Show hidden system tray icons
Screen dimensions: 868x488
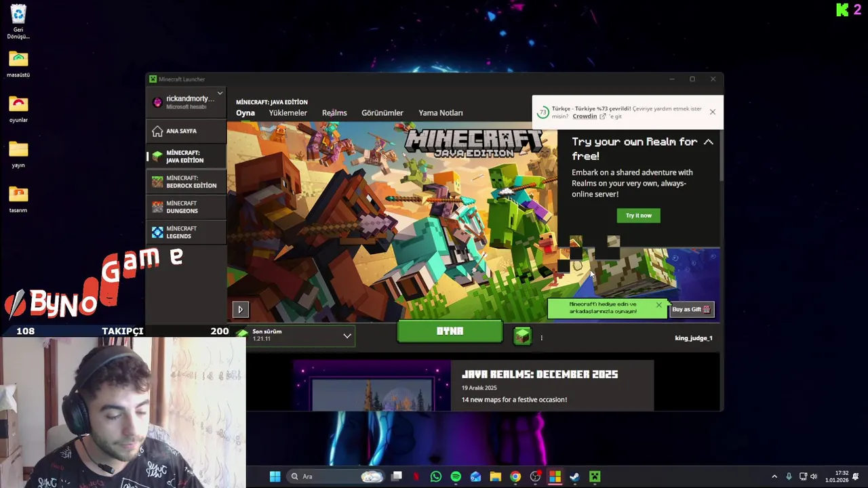[x=774, y=476]
